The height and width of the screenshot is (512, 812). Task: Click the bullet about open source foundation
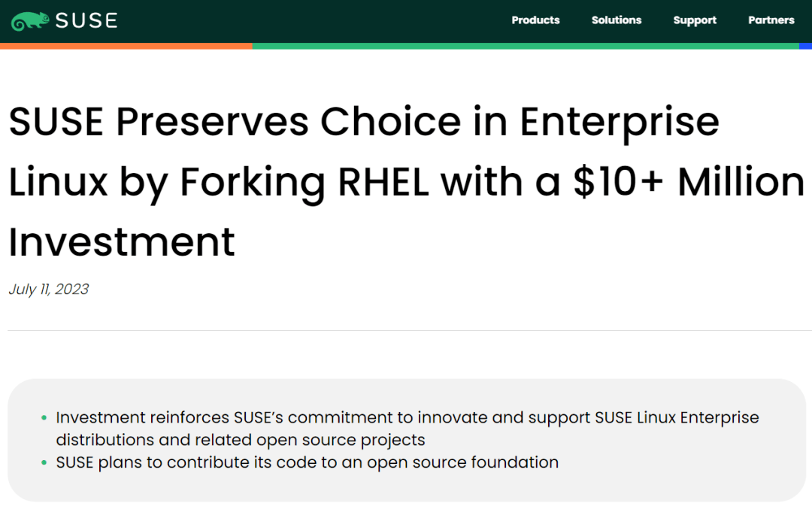click(307, 462)
